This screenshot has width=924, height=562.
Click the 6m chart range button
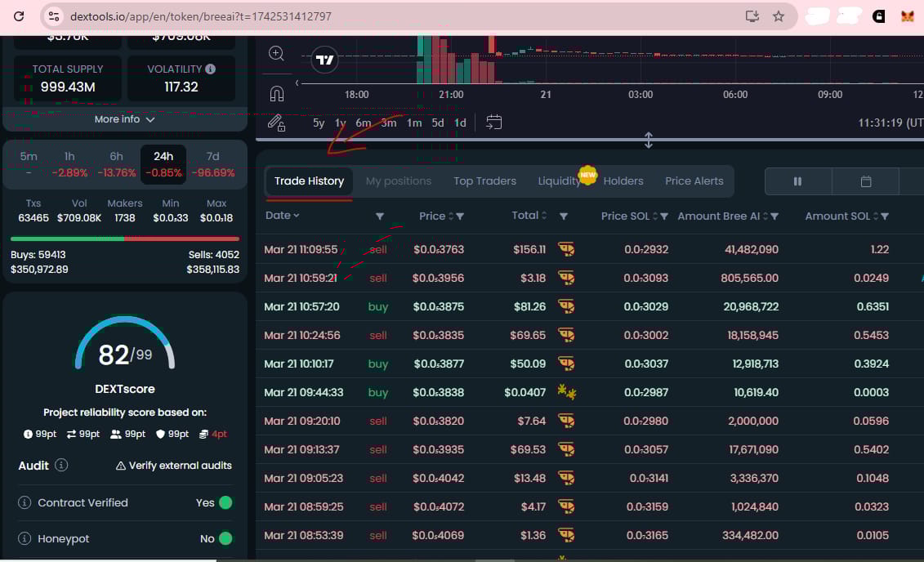pyautogui.click(x=363, y=123)
